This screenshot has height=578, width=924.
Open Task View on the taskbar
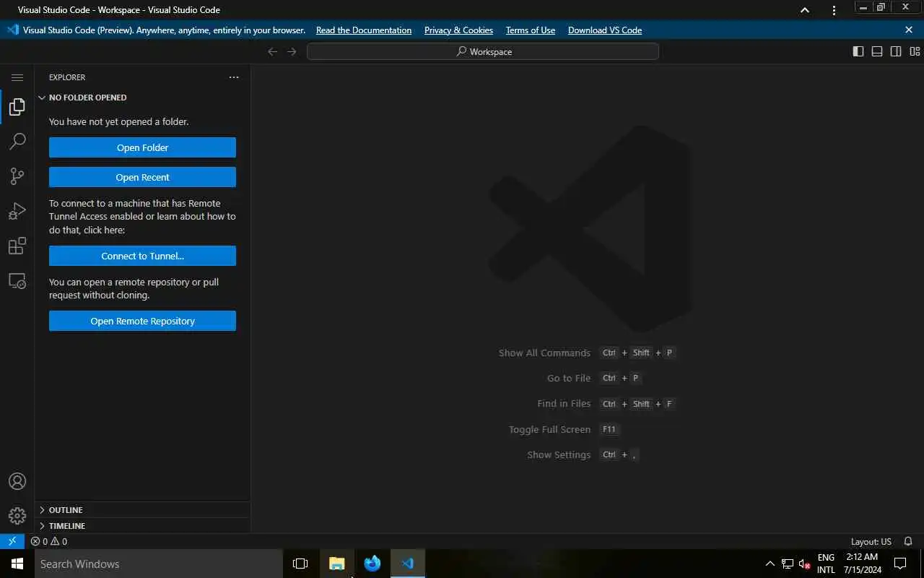click(x=300, y=564)
